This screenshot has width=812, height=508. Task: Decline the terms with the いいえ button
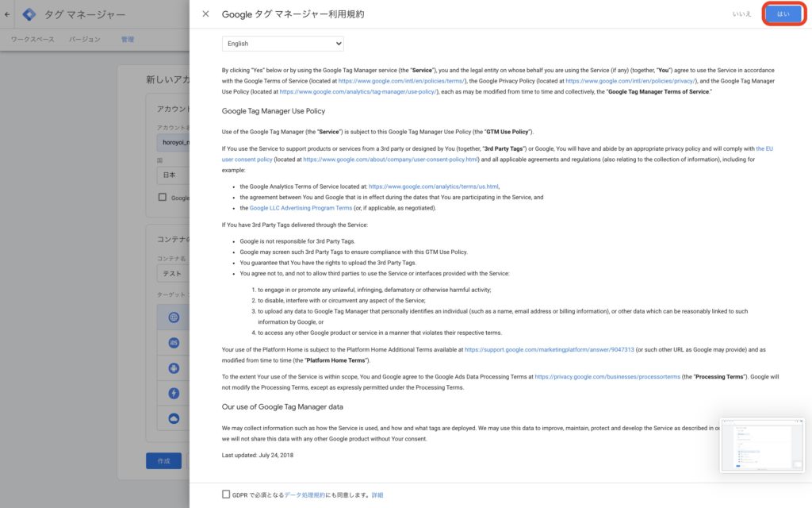point(741,14)
